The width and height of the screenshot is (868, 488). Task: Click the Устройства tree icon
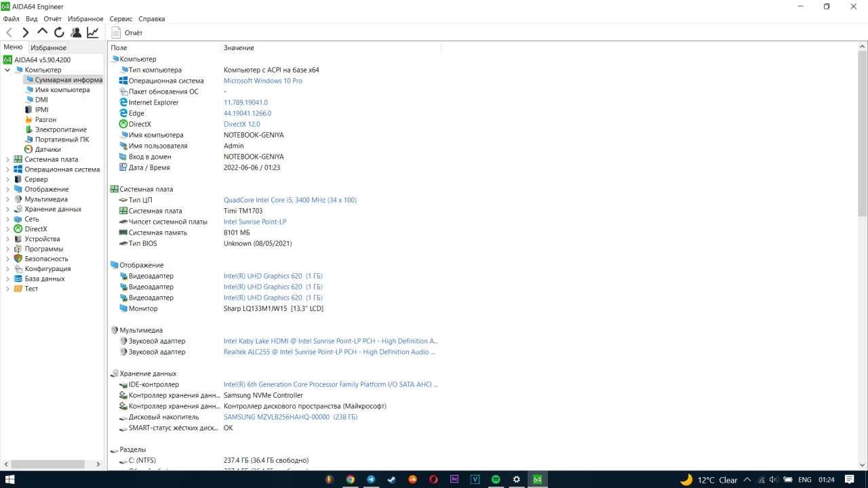pyautogui.click(x=18, y=239)
